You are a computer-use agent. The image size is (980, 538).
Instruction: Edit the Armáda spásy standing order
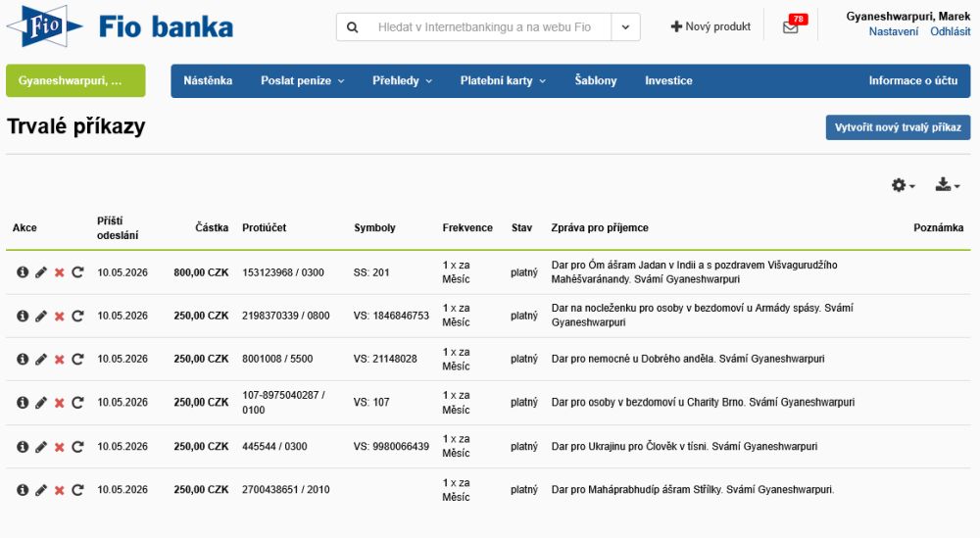point(40,317)
